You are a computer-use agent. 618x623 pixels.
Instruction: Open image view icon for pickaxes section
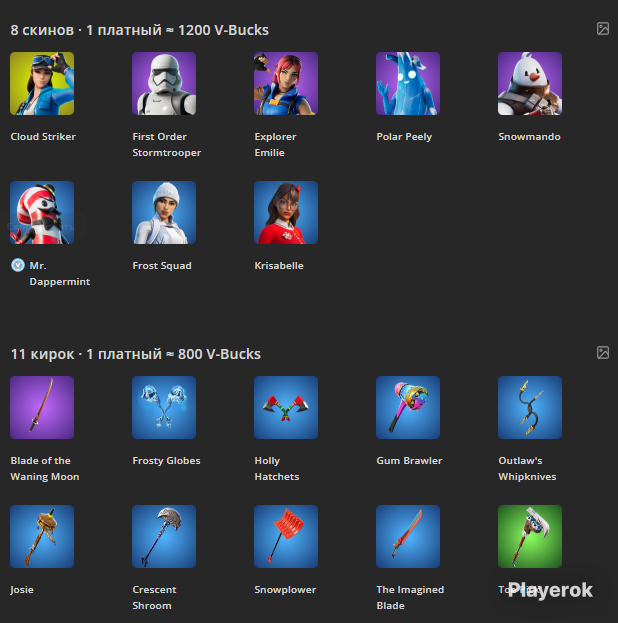[x=603, y=352]
